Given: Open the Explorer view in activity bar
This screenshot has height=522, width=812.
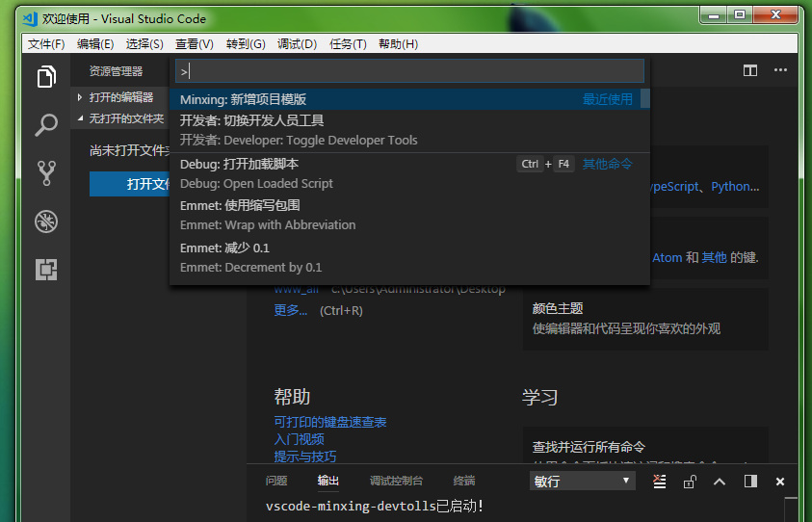Looking at the screenshot, I should click(x=46, y=77).
